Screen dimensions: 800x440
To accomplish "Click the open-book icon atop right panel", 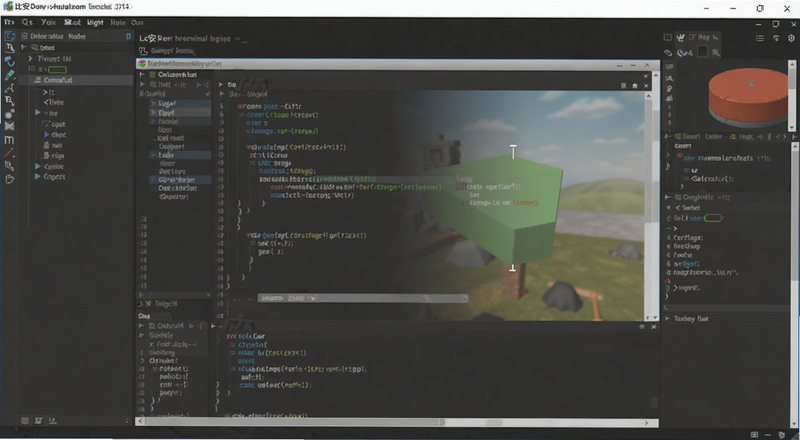I will click(x=668, y=38).
